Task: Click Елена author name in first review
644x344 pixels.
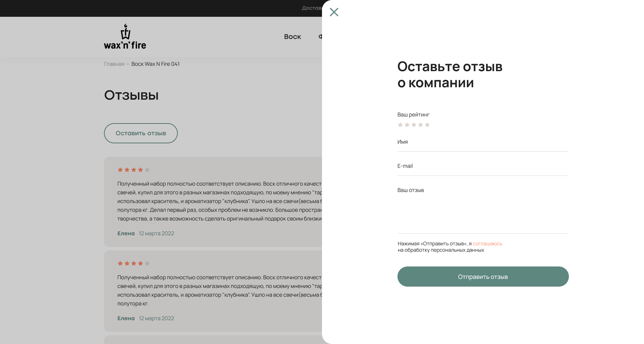Action: [126, 234]
